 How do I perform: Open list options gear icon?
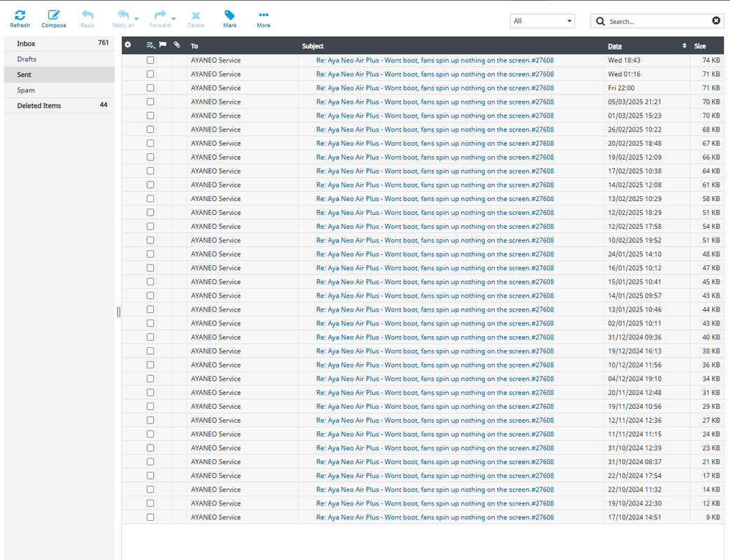128,45
